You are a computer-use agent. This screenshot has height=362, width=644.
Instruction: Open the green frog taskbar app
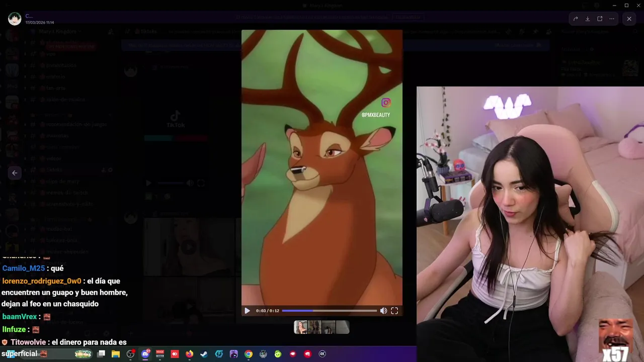point(278,354)
